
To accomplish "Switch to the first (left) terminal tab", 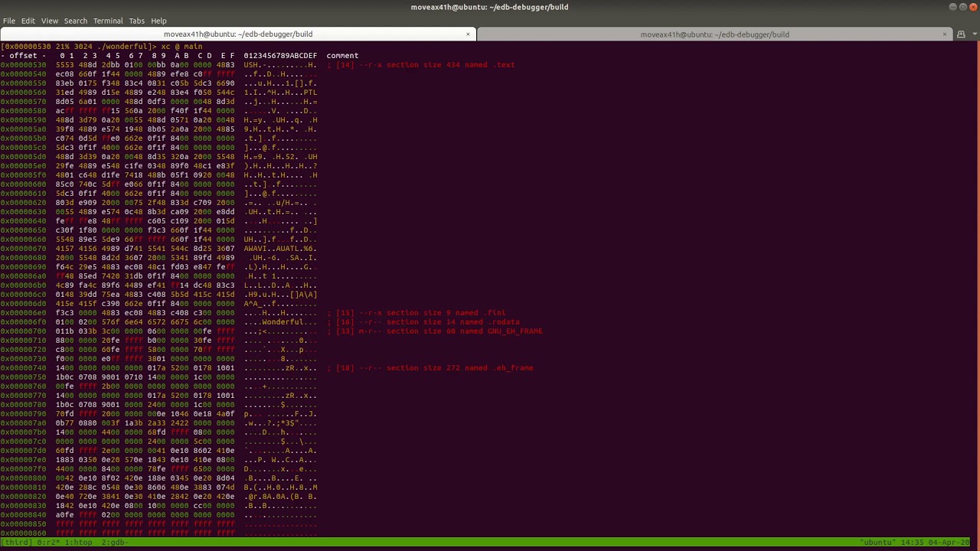I will pyautogui.click(x=238, y=34).
